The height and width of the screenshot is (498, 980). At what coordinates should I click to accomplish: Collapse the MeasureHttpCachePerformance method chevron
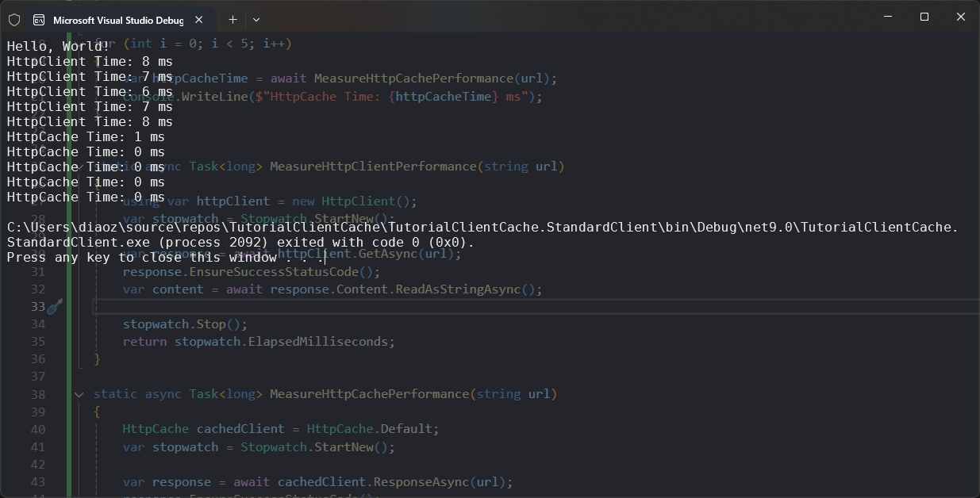79,394
